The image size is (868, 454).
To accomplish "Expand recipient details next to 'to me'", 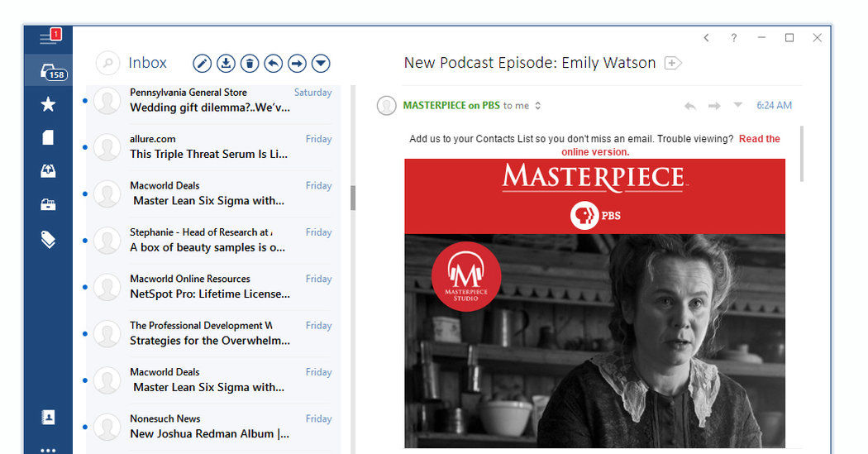I will (537, 105).
